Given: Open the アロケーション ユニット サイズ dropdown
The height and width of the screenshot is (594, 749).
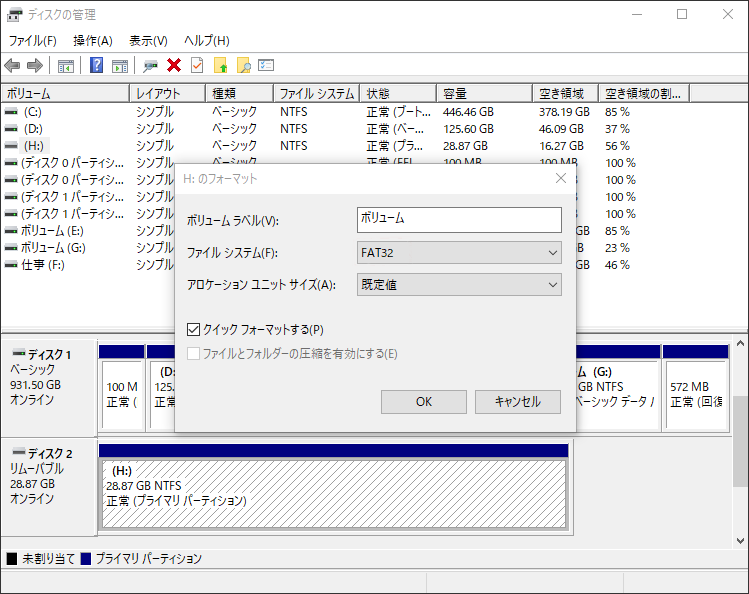Looking at the screenshot, I should tap(459, 285).
